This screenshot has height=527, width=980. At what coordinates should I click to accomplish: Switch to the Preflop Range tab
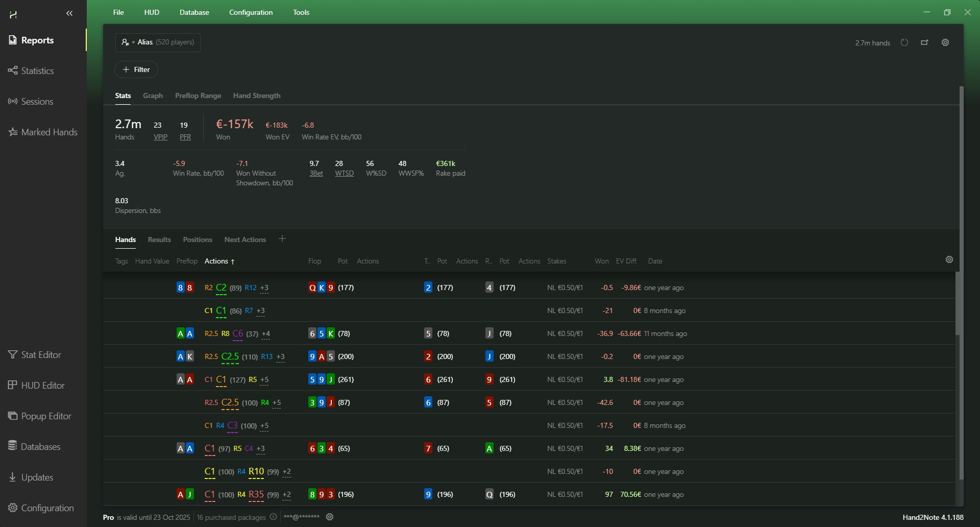coord(198,96)
